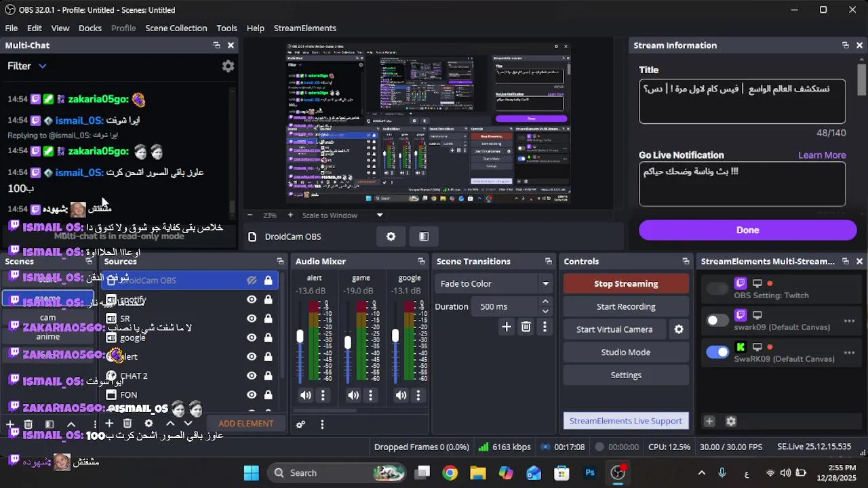Open the Scene Collection menu
Viewport: 868px width, 488px height.
(176, 28)
